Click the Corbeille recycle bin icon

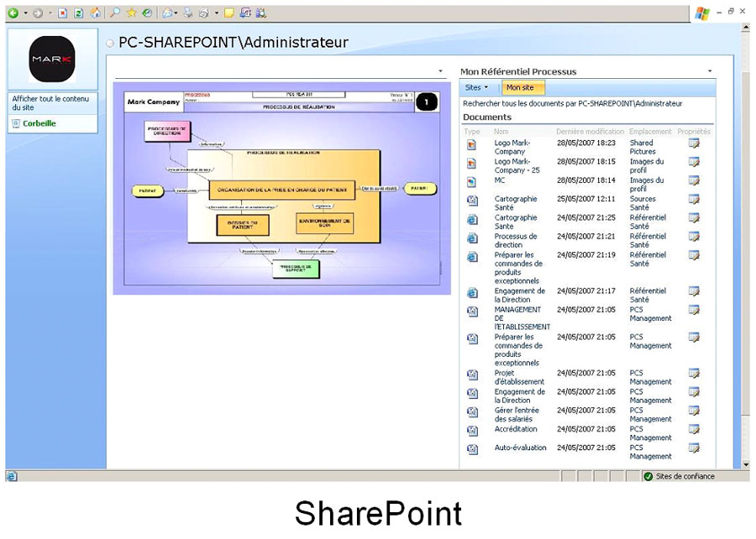(16, 123)
